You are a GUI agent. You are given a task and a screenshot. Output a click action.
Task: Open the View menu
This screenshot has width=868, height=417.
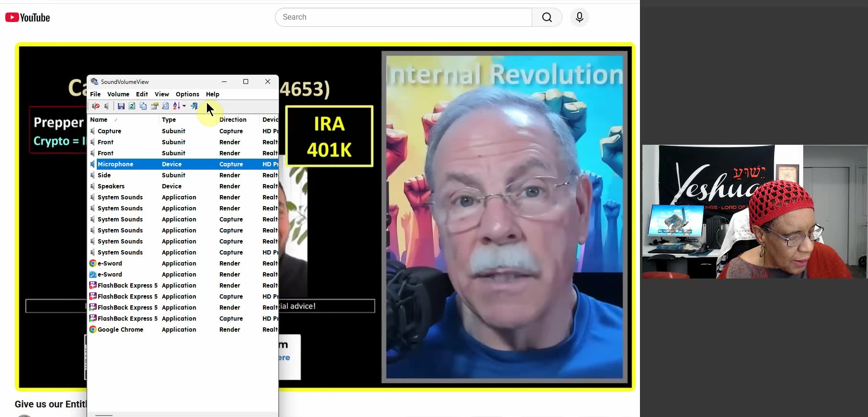pos(161,94)
